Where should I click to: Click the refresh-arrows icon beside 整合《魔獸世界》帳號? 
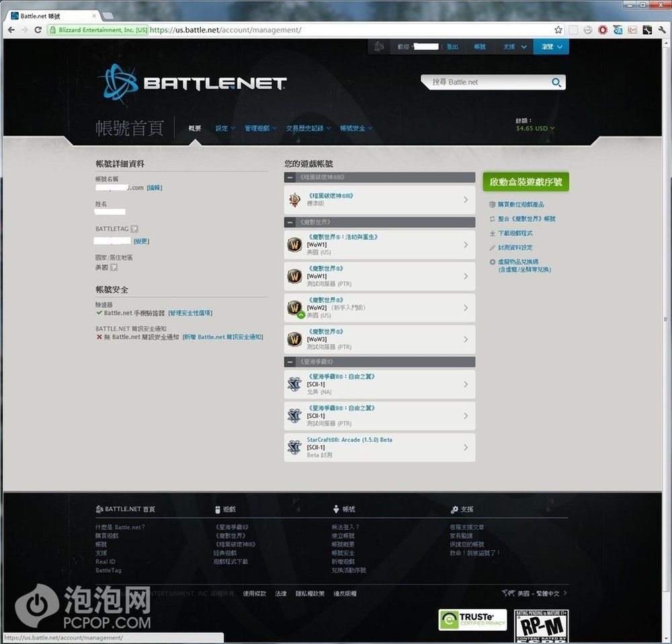pos(493,219)
